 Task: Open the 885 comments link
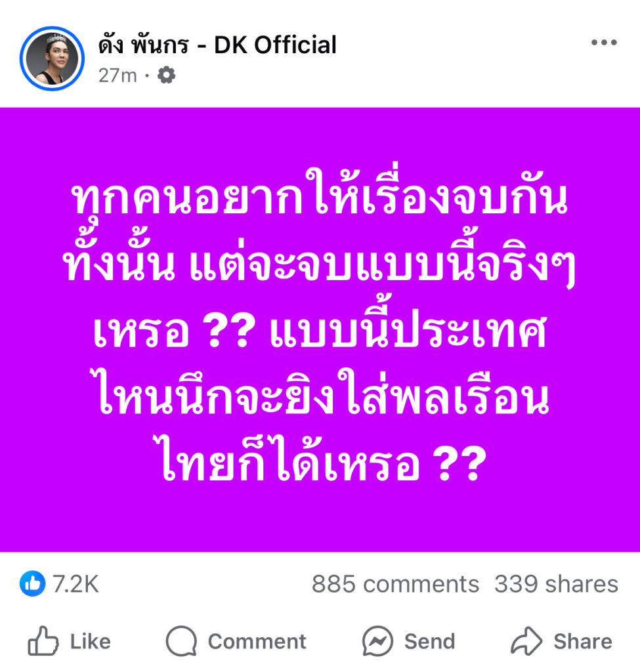click(395, 584)
